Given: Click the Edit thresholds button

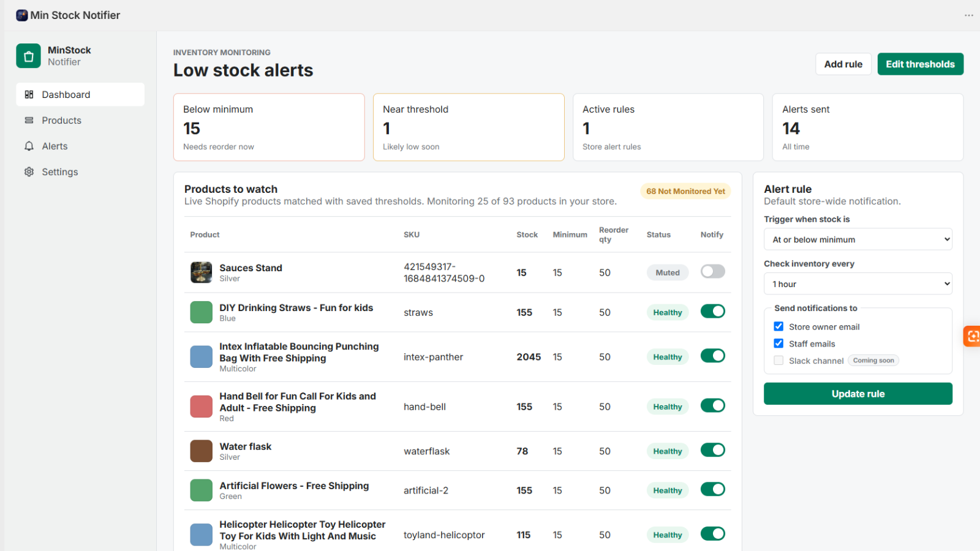Looking at the screenshot, I should [x=920, y=64].
